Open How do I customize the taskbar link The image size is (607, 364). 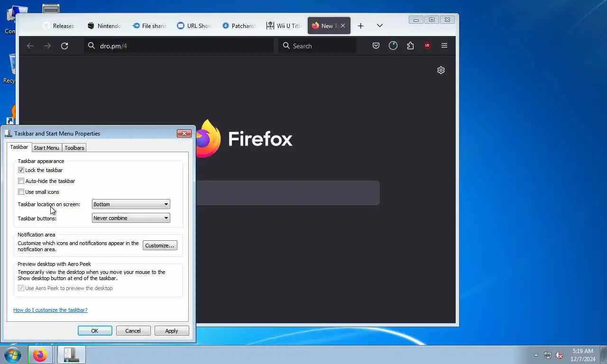(50, 310)
